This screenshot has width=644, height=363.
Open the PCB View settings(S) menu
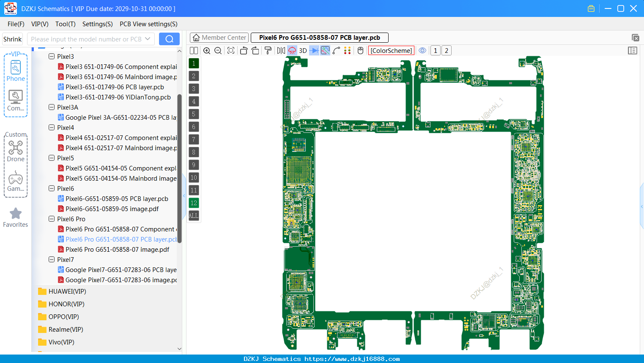click(148, 24)
